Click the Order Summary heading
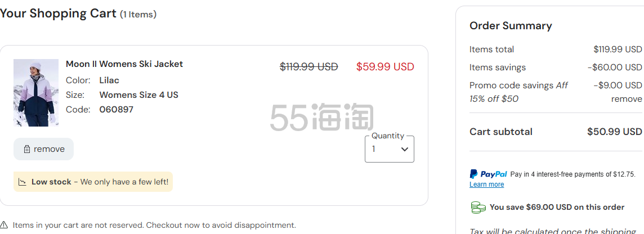Screen dimensions: 644x234 tap(511, 26)
